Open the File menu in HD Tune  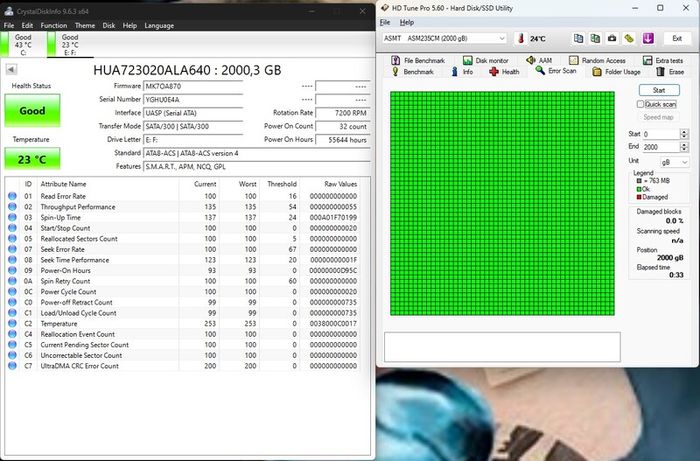[x=385, y=22]
